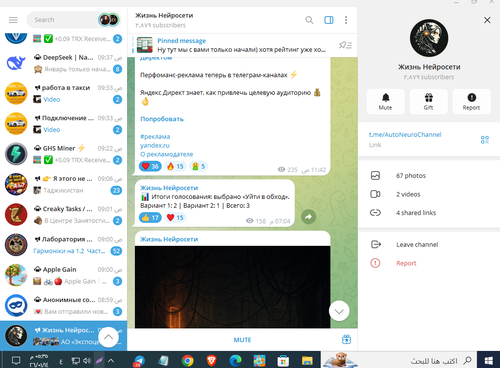The width and height of the screenshot is (500, 368).
Task: Show hidden system tray icons chevron
Action: point(111,360)
